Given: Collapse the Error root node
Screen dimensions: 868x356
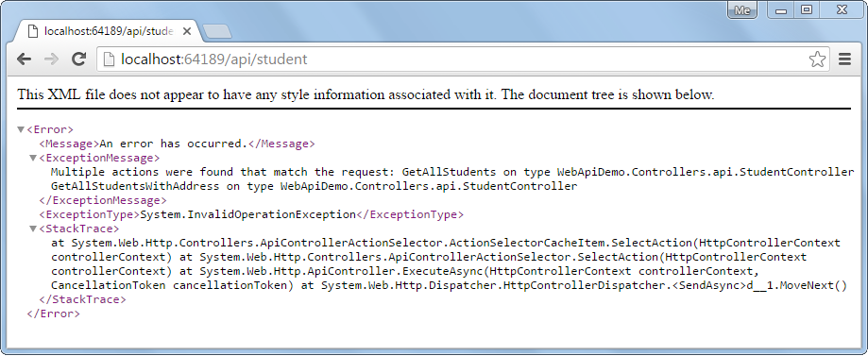Looking at the screenshot, I should pyautogui.click(x=21, y=129).
